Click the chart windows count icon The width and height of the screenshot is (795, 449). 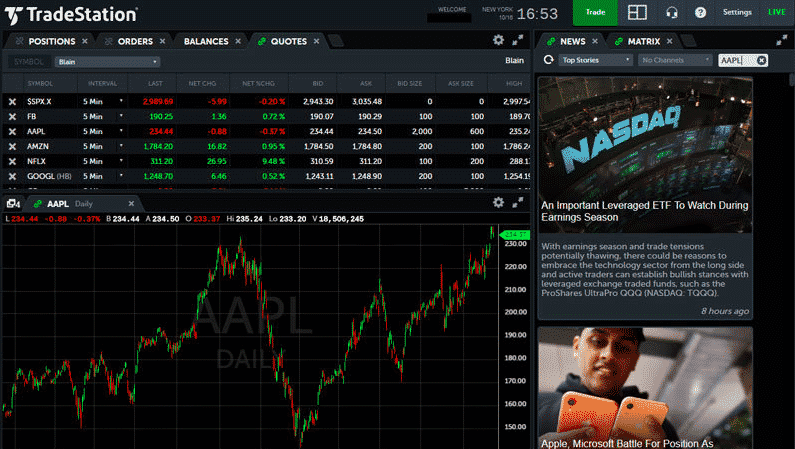pyautogui.click(x=13, y=204)
